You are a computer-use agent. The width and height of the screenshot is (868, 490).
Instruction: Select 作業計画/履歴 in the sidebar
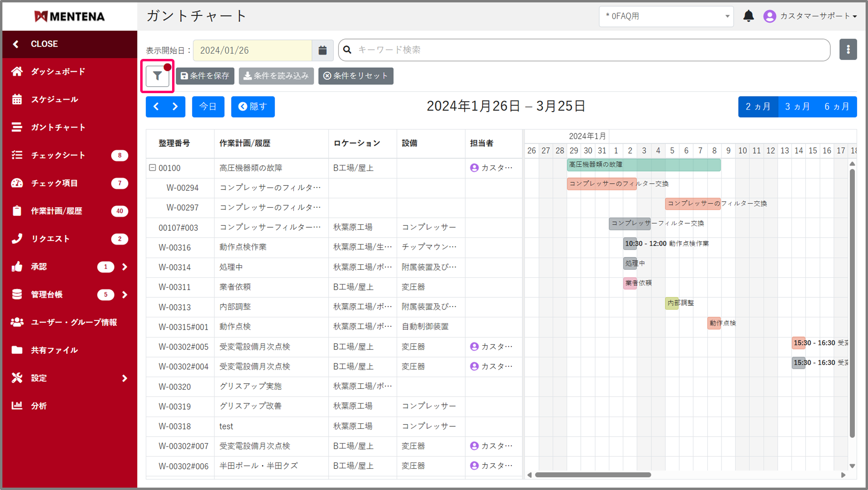tap(57, 211)
